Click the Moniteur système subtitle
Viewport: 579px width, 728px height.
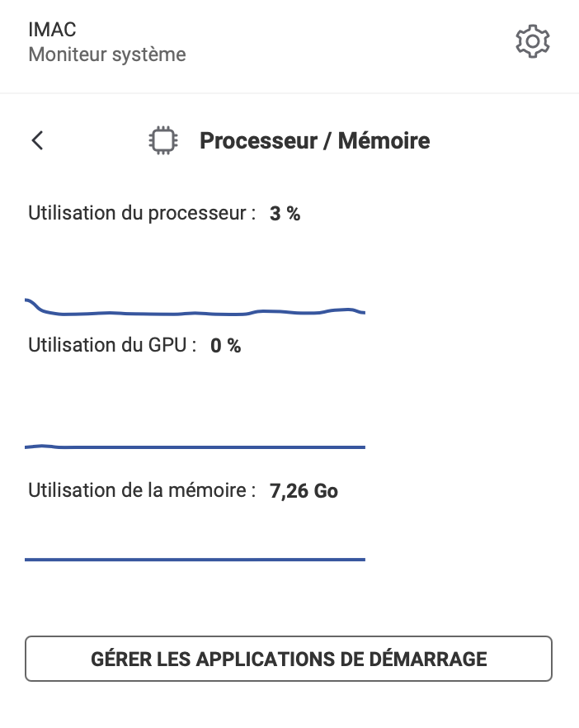coord(107,54)
